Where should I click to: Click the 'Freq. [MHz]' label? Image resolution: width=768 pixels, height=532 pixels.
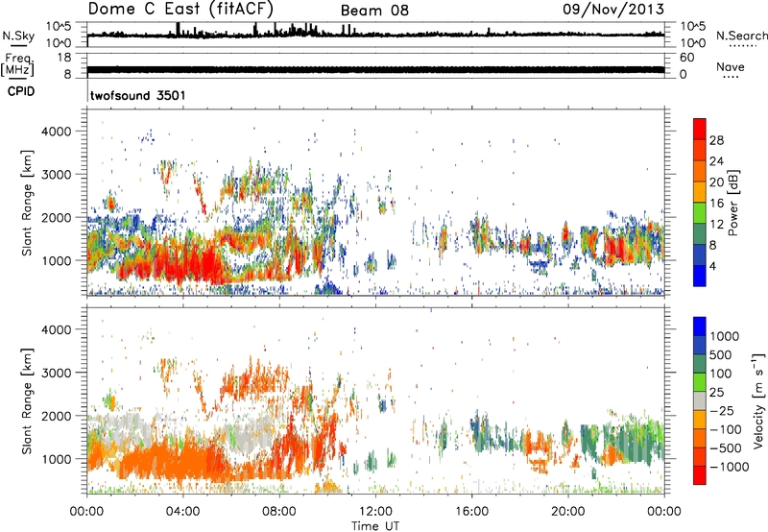[17, 65]
